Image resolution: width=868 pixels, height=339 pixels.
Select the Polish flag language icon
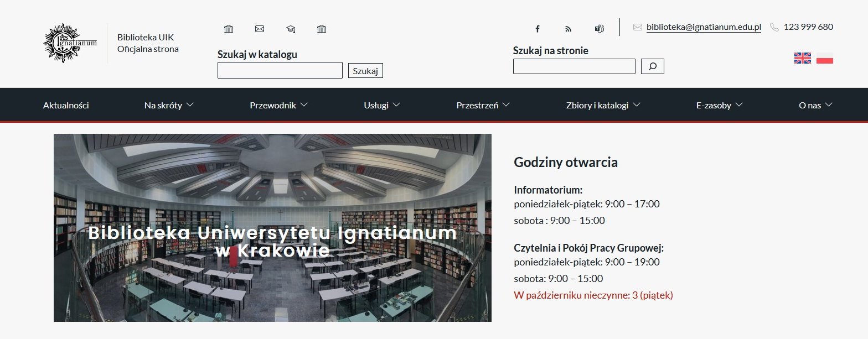pyautogui.click(x=824, y=58)
